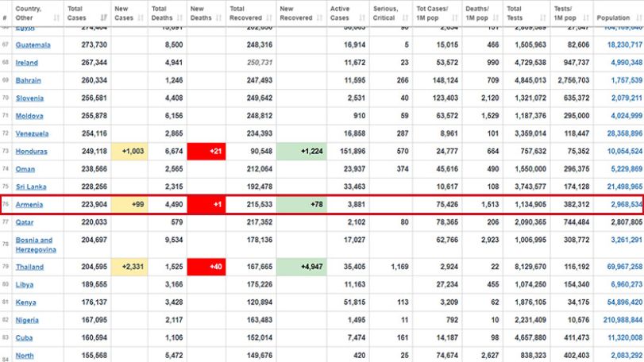Go to the Kenya link
This screenshot has width=644, height=362.
[26, 302]
